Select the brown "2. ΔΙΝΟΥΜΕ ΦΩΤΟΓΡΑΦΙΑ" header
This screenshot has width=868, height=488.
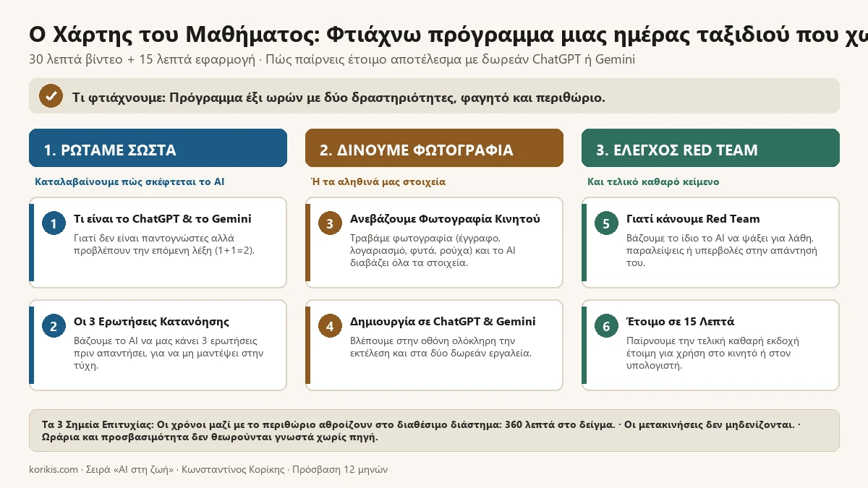pyautogui.click(x=434, y=148)
